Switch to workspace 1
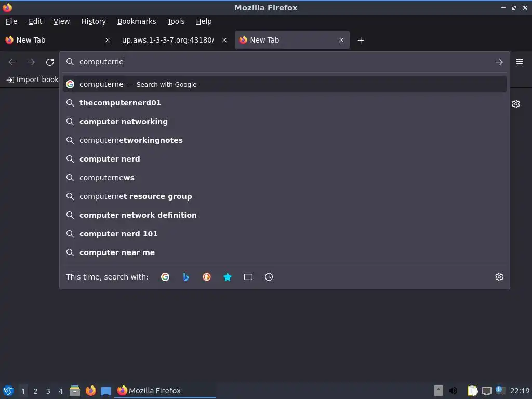532x399 pixels. [23, 391]
